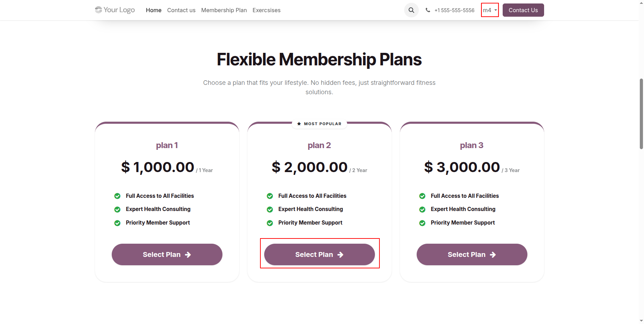This screenshot has width=644, height=324.
Task: Click the vertical page scrollbar thumb
Action: (x=641, y=114)
